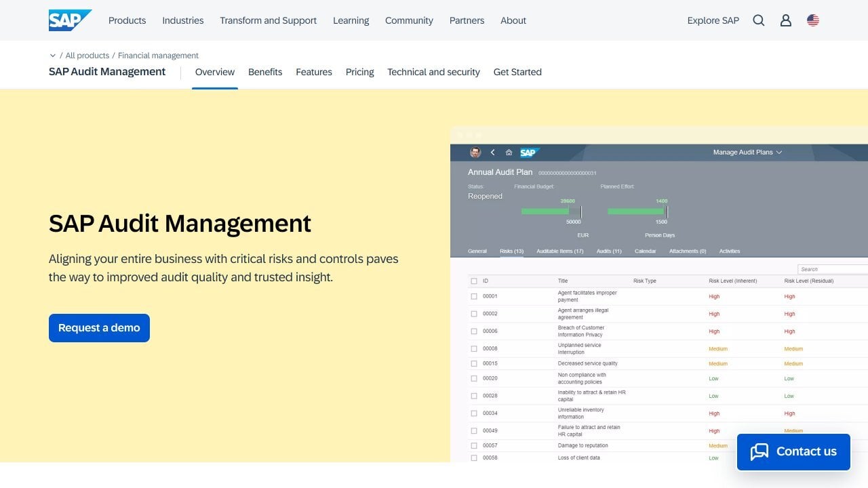Viewport: 868px width, 488px height.
Task: Follow the Financial management breadcrumb link
Action: point(157,55)
